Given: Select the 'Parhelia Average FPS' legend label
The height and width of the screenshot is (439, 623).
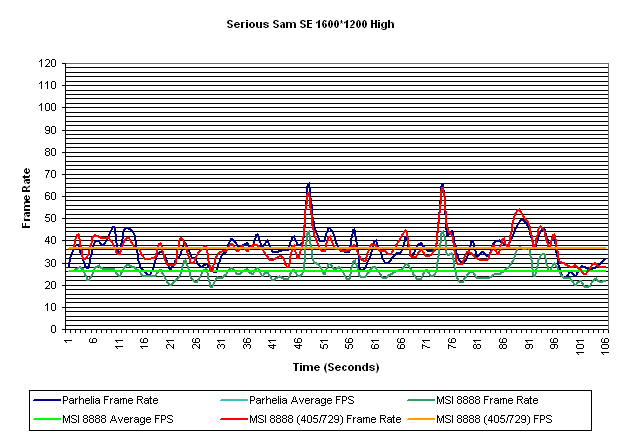Looking at the screenshot, I should 303,401.
